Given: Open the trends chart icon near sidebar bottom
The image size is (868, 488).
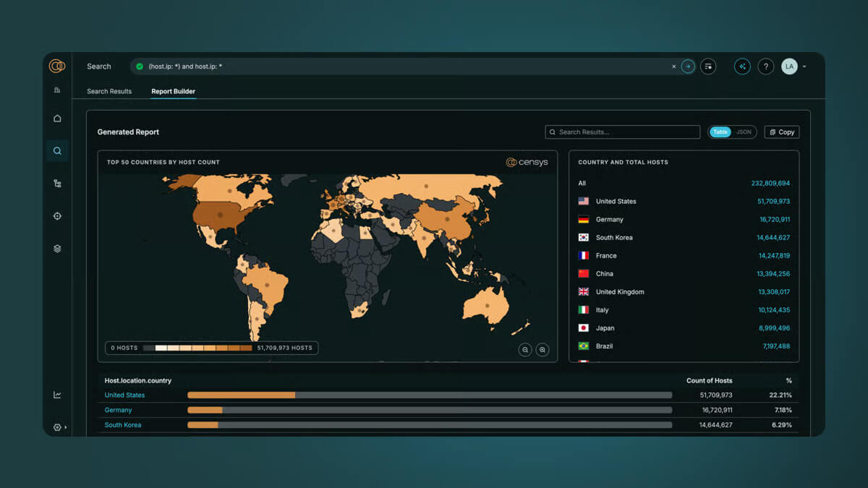Looking at the screenshot, I should tap(57, 394).
